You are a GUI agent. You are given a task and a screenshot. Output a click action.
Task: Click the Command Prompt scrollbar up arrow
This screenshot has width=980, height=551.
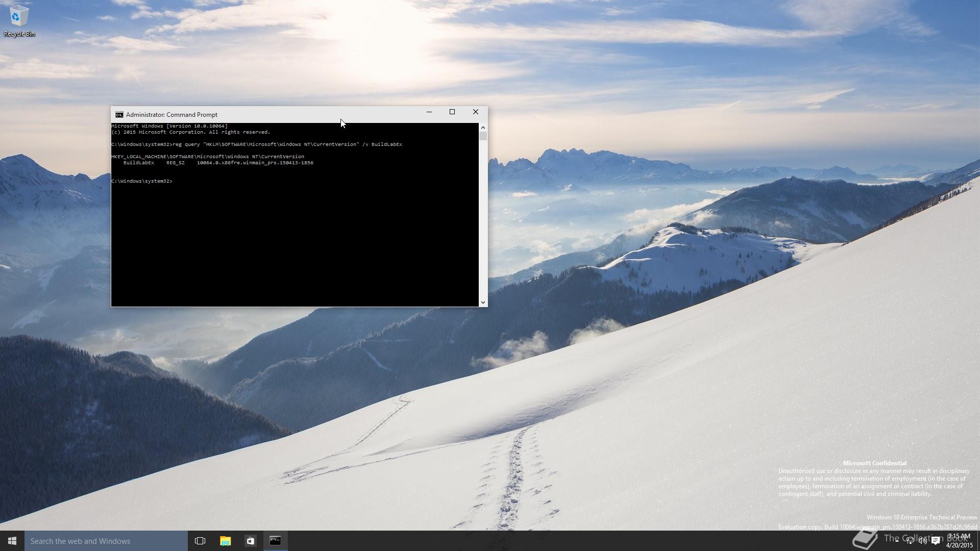pos(483,127)
